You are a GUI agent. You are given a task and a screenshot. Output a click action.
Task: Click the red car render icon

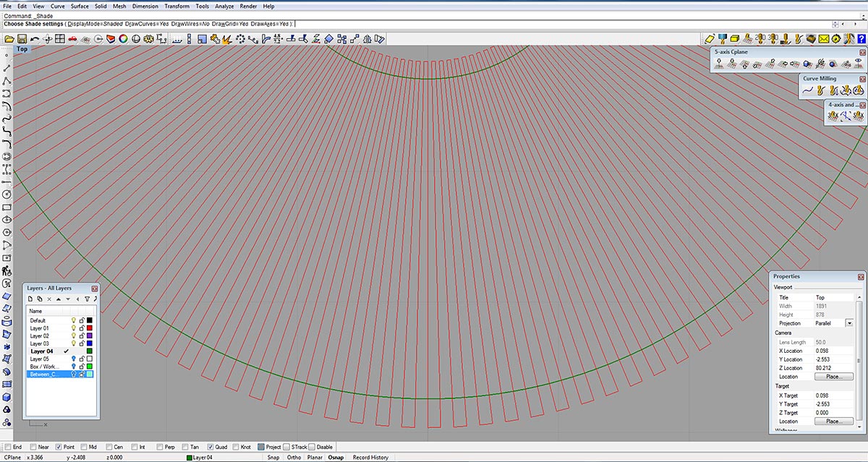[72, 38]
